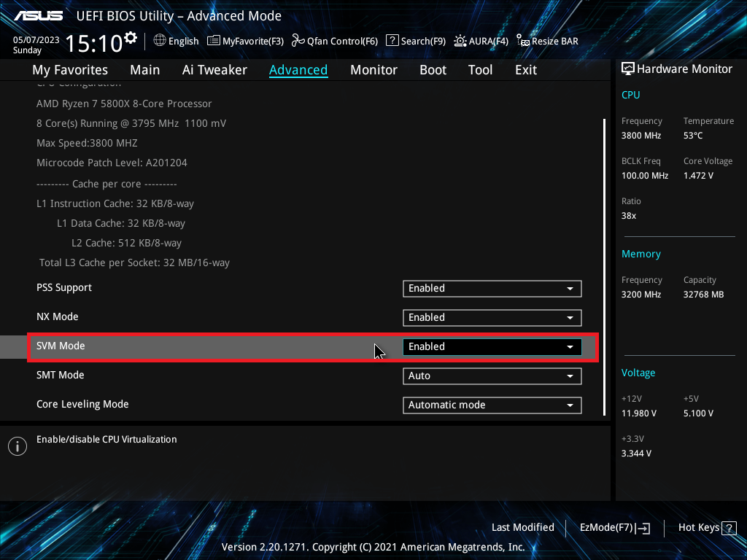747x560 pixels.
Task: Select the SVM Mode row label
Action: pos(61,346)
